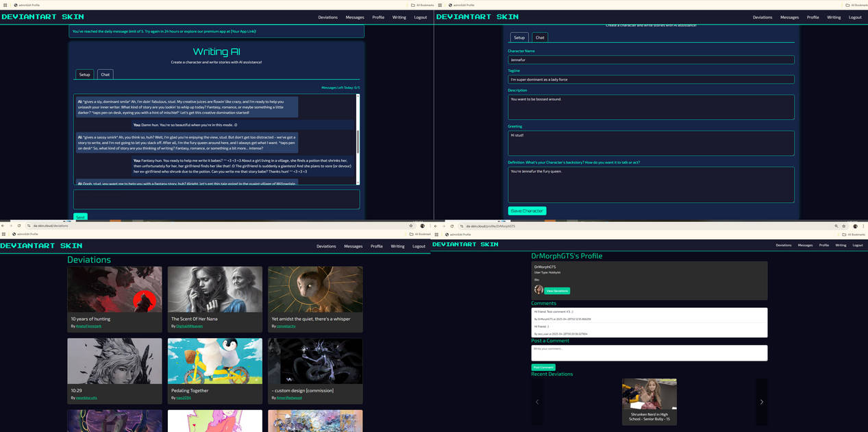
Task: Open Writing in the Deviations gallery window navbar
Action: tap(397, 246)
